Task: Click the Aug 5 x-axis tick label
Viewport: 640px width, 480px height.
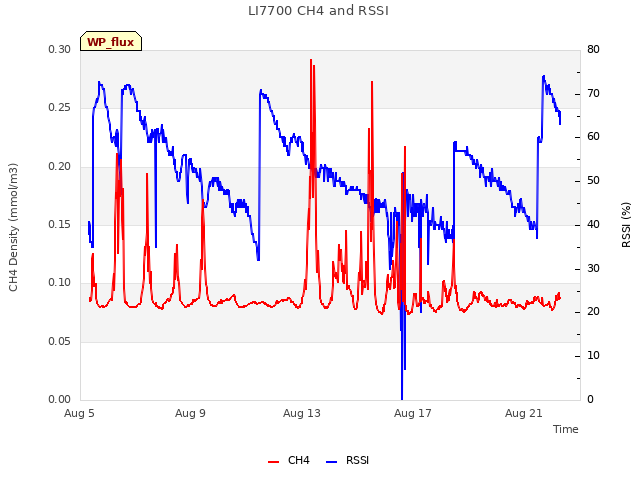Action: pos(79,413)
